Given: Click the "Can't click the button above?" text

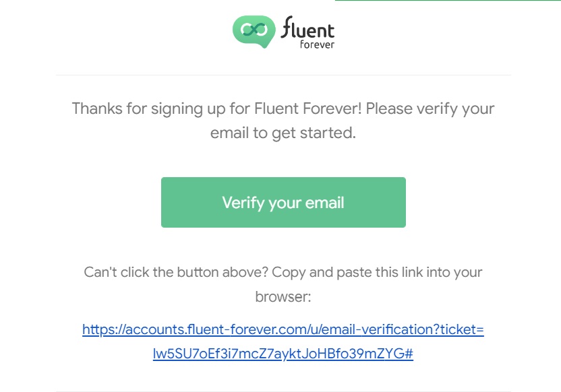Looking at the screenshot, I should coord(173,272).
